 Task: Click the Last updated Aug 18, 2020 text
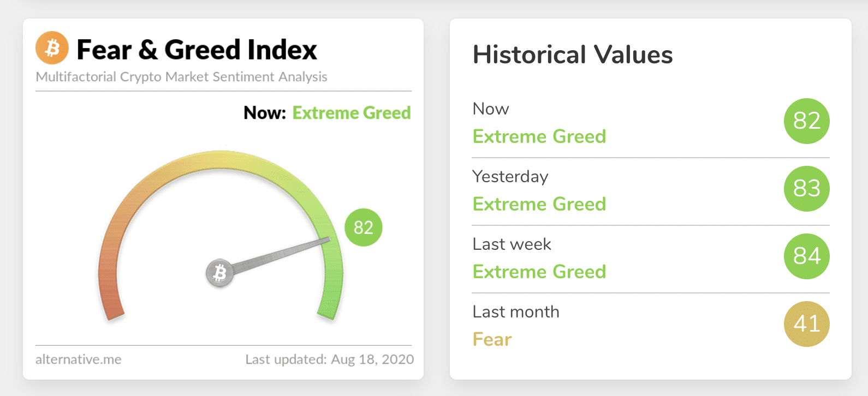(x=329, y=359)
